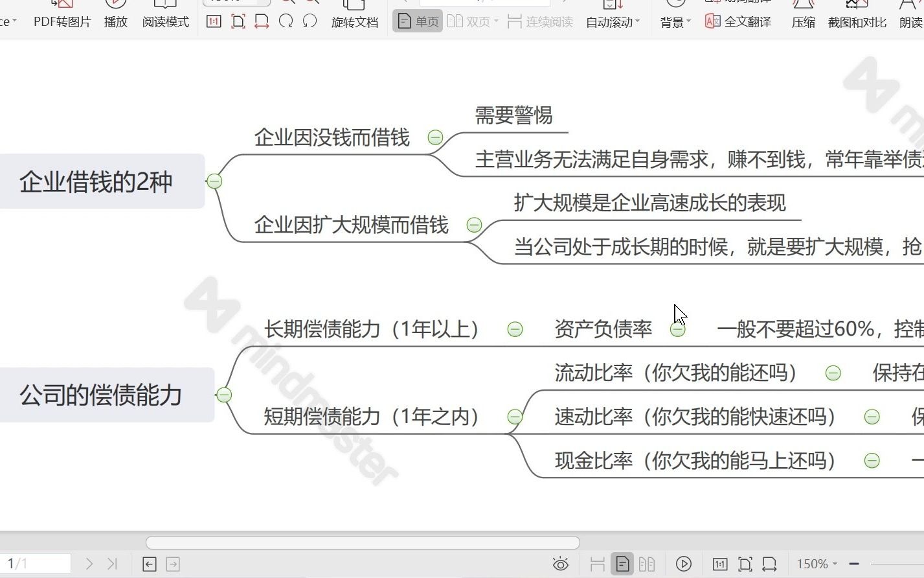Click the PDF转图片 toolbar button

[62, 16]
